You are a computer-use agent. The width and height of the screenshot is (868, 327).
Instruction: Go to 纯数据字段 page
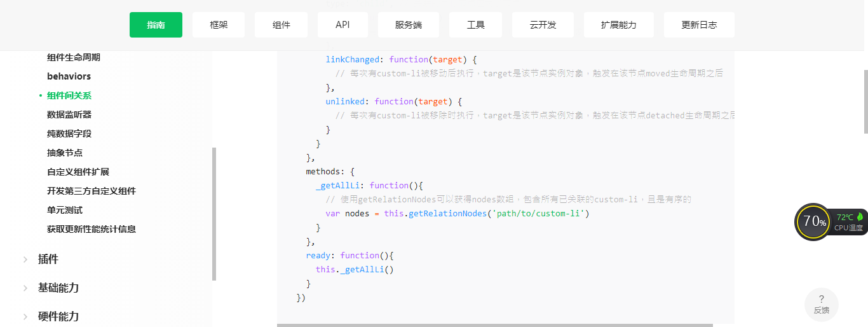69,134
